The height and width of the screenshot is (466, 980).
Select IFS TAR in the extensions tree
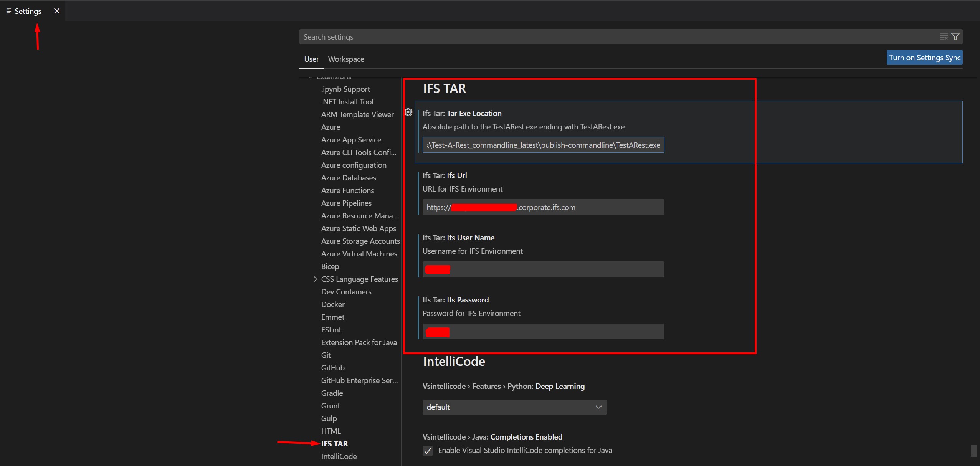(334, 444)
